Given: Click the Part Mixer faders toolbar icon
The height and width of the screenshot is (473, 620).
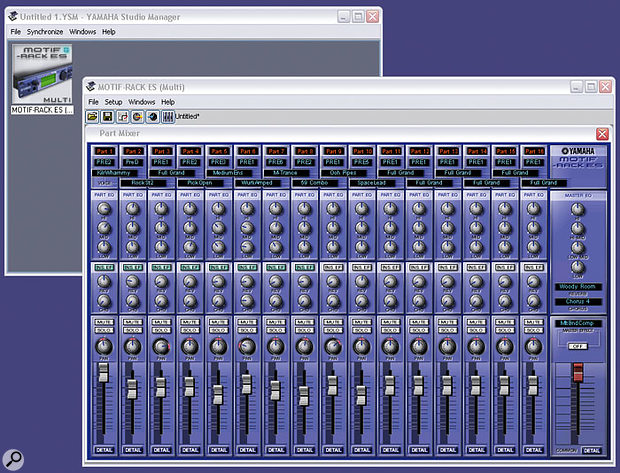Looking at the screenshot, I should click(168, 116).
